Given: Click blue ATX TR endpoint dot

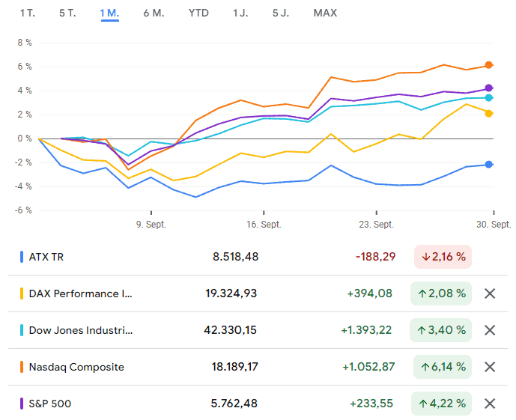Looking at the screenshot, I should (x=489, y=165).
